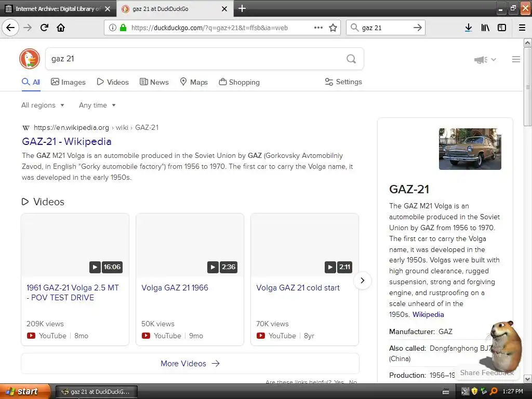Go back using the browser back arrow
Image resolution: width=532 pixels, height=399 pixels.
coord(10,28)
